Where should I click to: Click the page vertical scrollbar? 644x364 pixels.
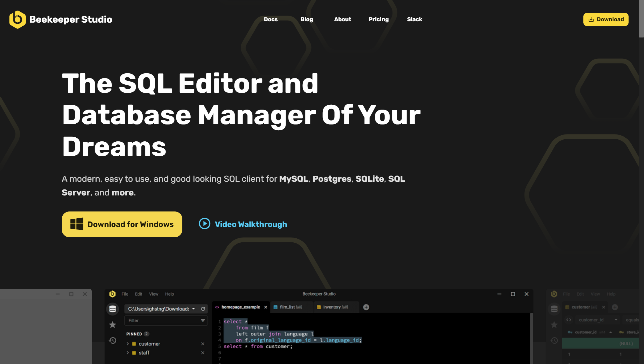click(641, 19)
